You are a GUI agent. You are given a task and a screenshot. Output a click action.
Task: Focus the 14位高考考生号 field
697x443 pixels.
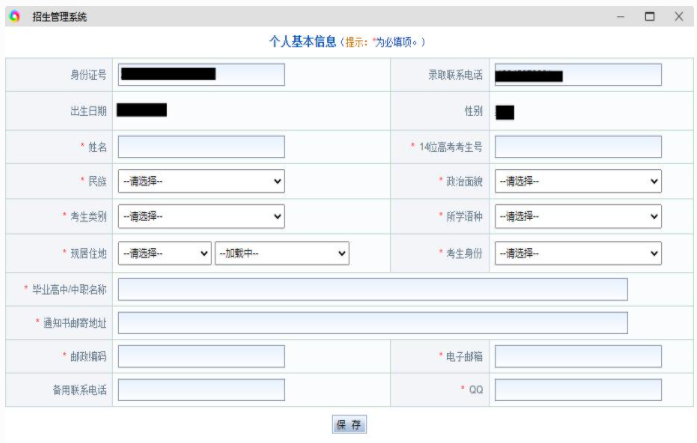[578, 147]
